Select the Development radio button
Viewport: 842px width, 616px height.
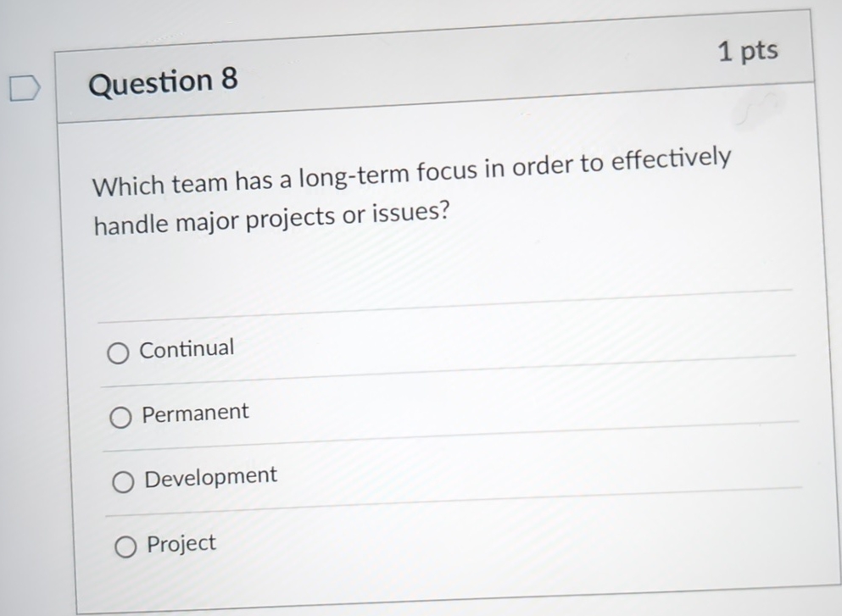tap(124, 481)
